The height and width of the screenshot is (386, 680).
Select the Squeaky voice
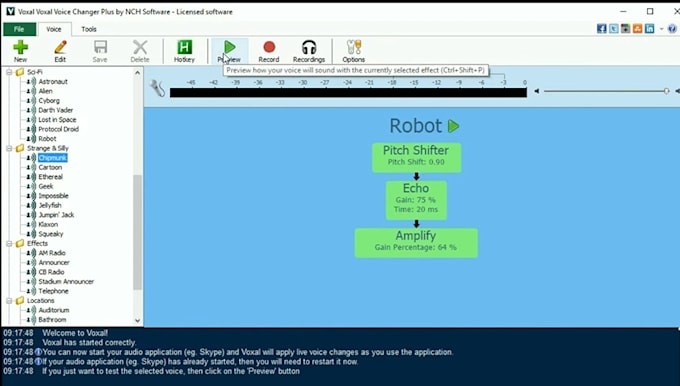51,234
